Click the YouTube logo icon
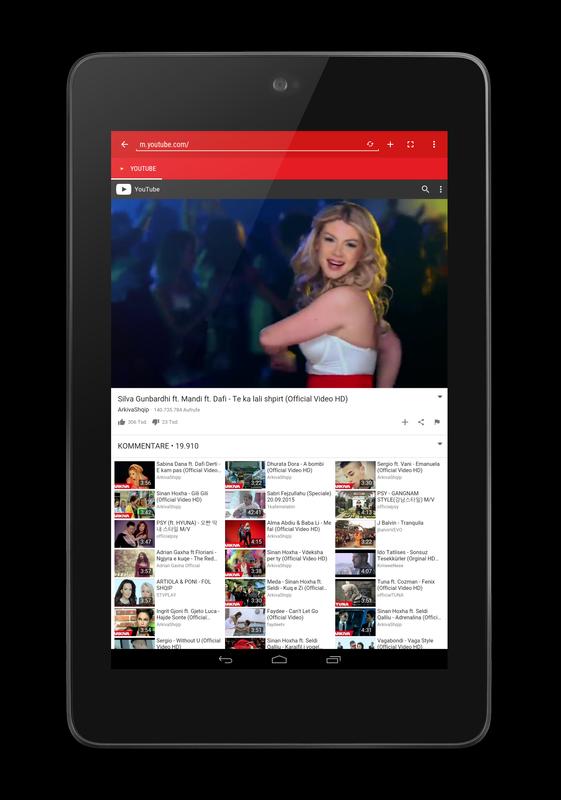Image resolution: width=561 pixels, height=800 pixels. [123, 189]
